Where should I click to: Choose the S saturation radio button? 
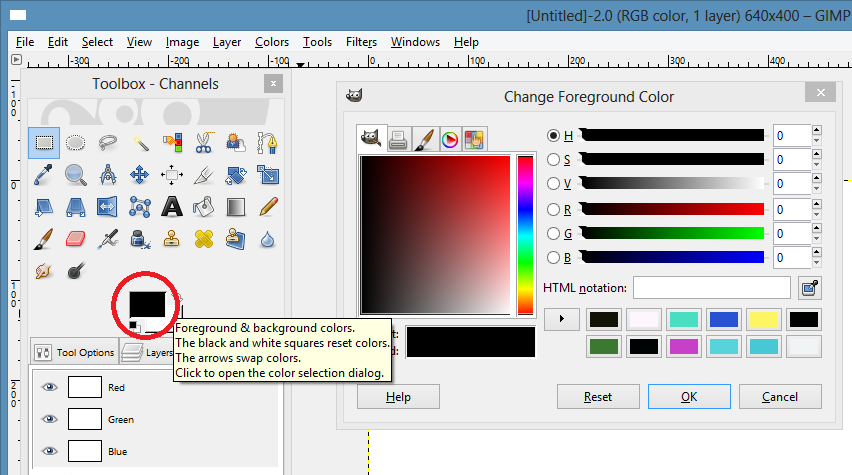[x=553, y=159]
